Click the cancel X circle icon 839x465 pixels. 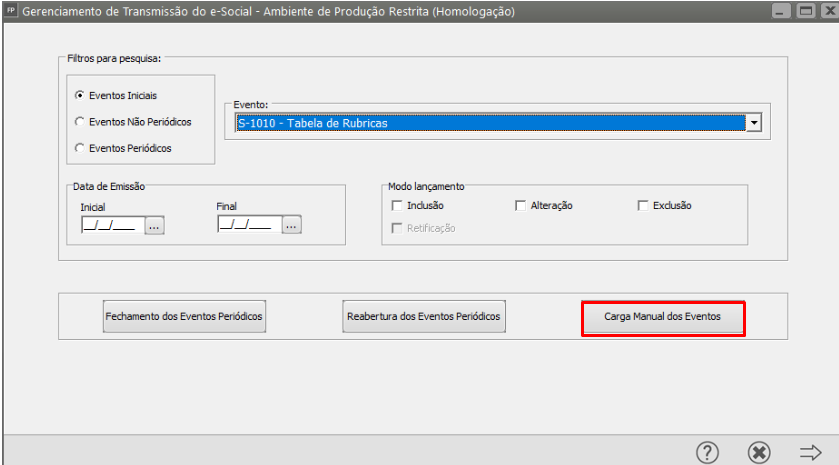point(759,452)
